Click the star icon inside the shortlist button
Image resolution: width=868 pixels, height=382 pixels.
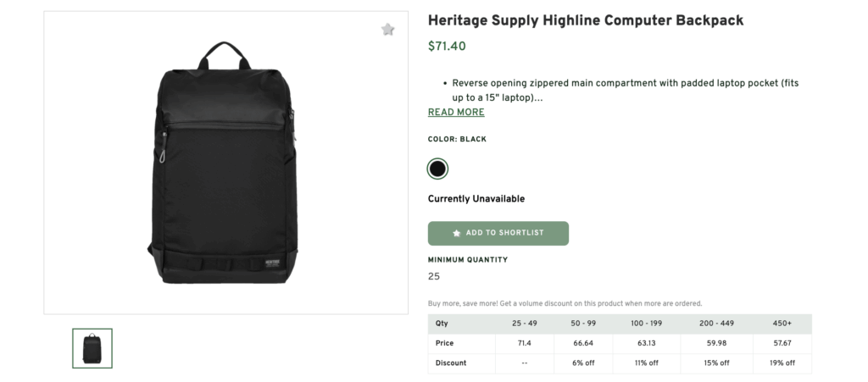pos(457,233)
